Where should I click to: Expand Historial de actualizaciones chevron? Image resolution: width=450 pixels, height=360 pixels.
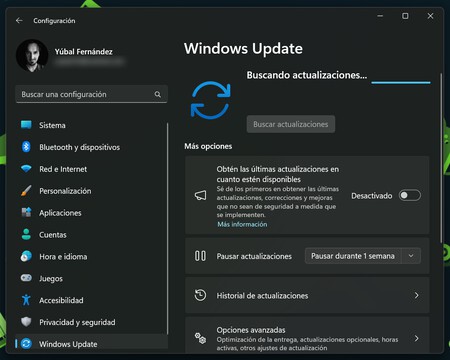click(416, 295)
